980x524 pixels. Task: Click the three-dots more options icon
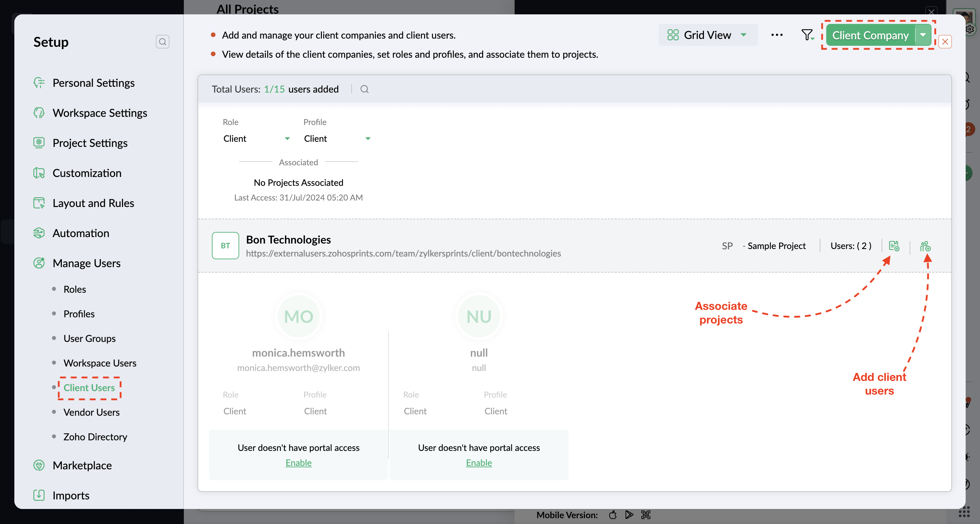coord(776,35)
